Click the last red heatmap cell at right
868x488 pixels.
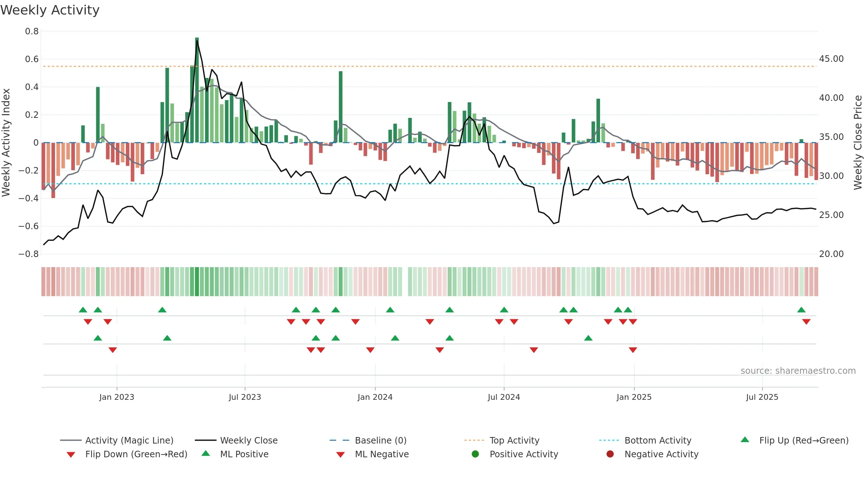[x=816, y=282]
